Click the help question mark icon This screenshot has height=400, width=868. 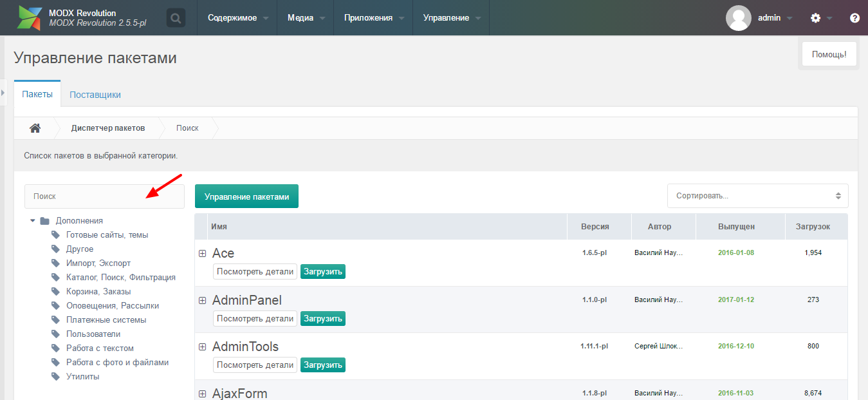coord(854,18)
